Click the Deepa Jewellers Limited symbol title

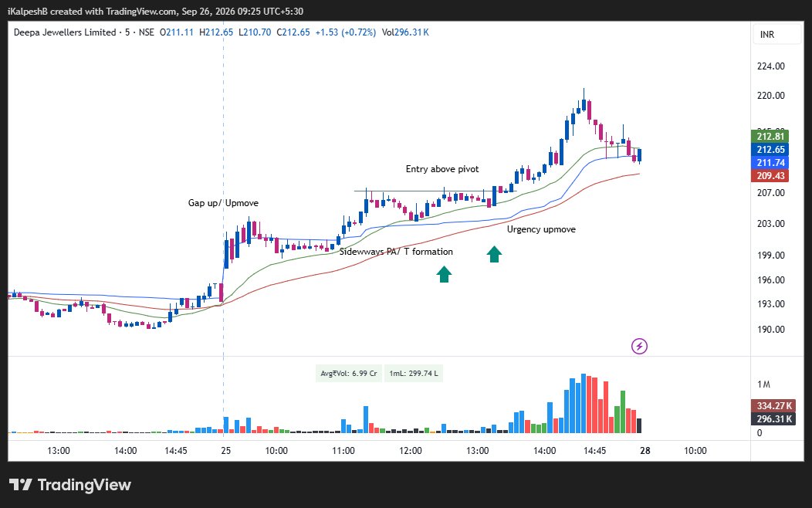[x=65, y=32]
